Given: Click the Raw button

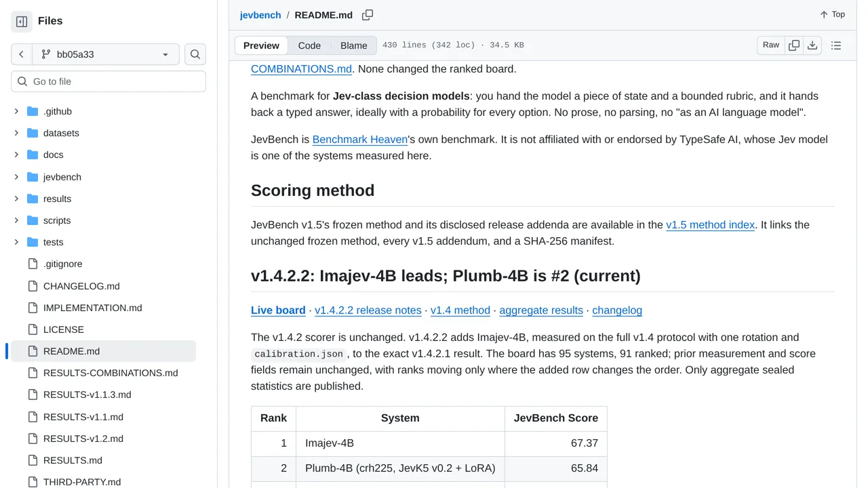Looking at the screenshot, I should click(771, 45).
